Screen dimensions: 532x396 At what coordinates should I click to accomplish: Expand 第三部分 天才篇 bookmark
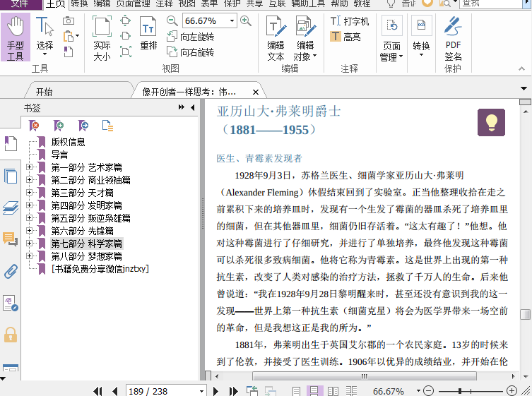tap(29, 192)
